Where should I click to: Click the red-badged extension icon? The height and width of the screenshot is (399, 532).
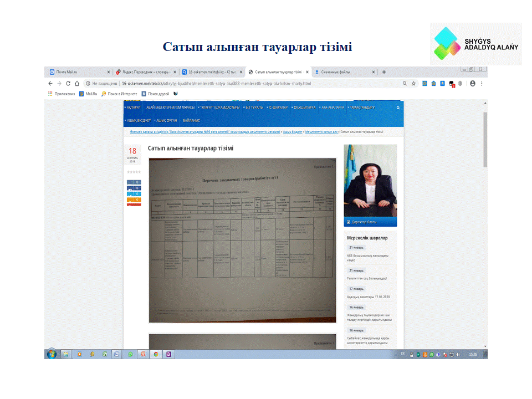(x=452, y=84)
